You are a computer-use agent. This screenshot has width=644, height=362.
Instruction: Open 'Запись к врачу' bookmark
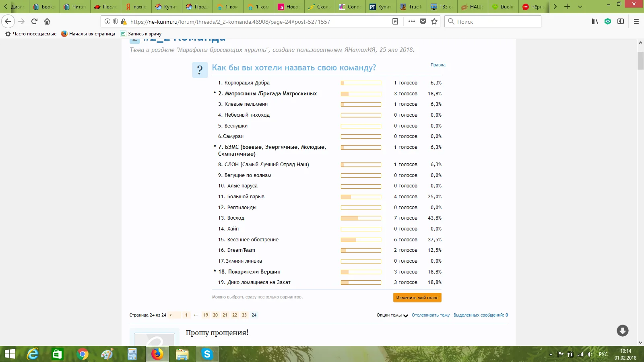tap(141, 34)
